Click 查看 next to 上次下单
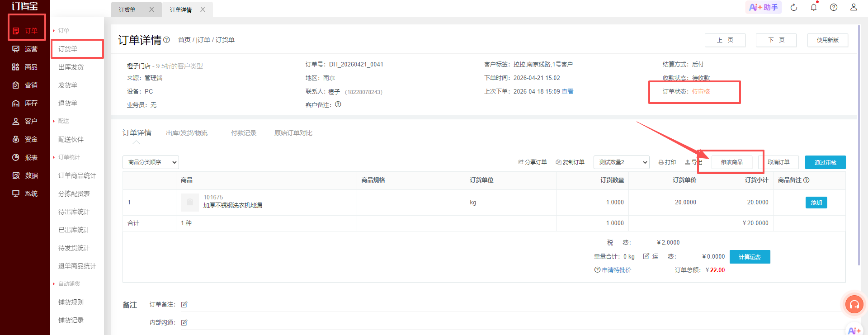 (x=567, y=91)
